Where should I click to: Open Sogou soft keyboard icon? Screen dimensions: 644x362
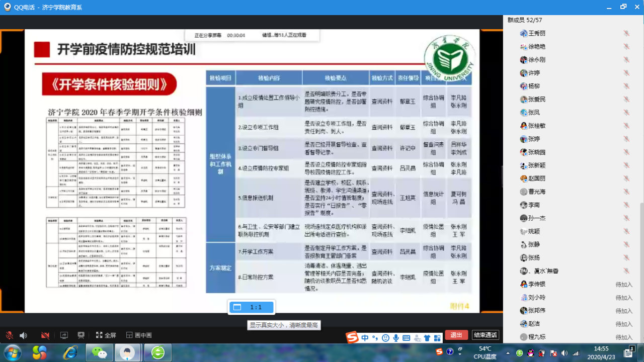tap(407, 338)
